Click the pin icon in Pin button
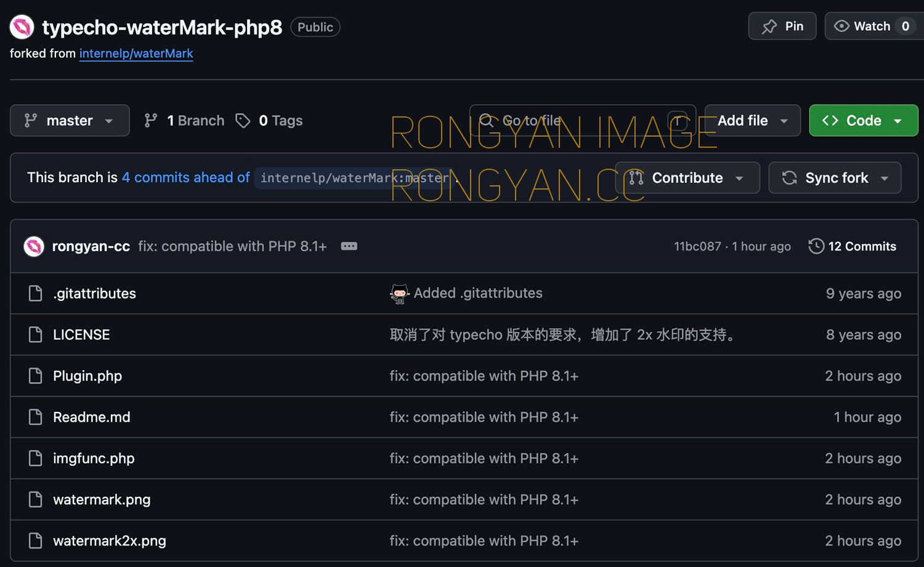Screen dimensions: 924x567 click(x=769, y=26)
